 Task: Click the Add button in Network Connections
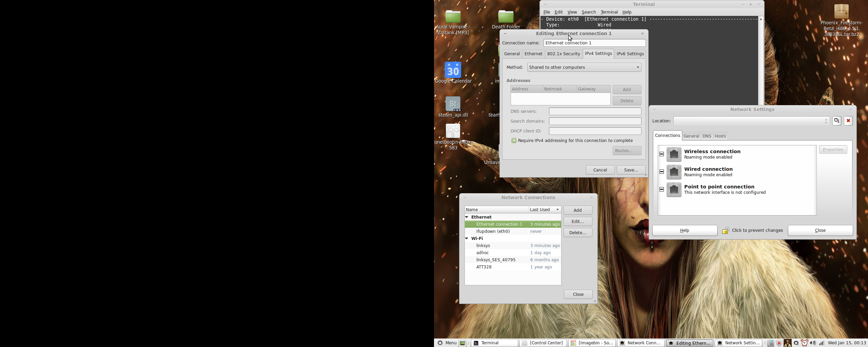coord(578,210)
